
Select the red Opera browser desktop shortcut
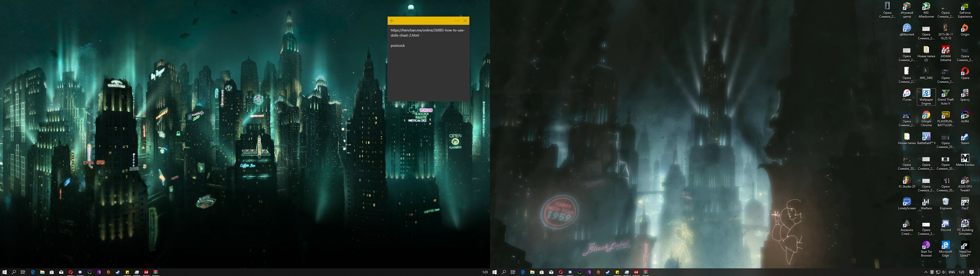coord(965,74)
